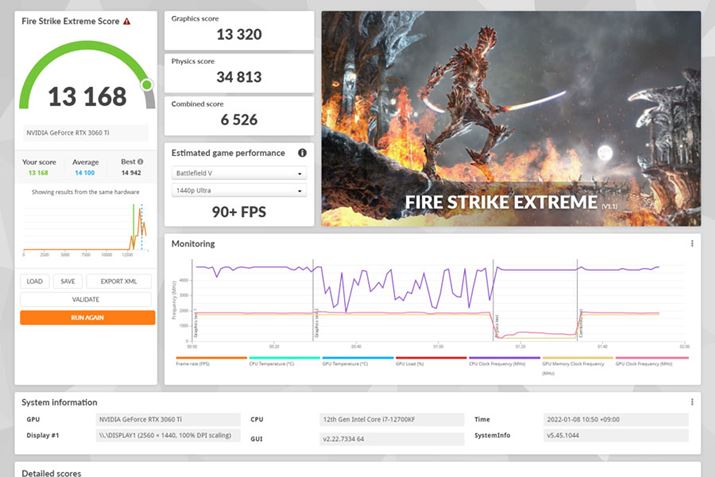Open the 1440p Ultra resolution dropdown
Screen dimensions: 715x477
(239, 191)
